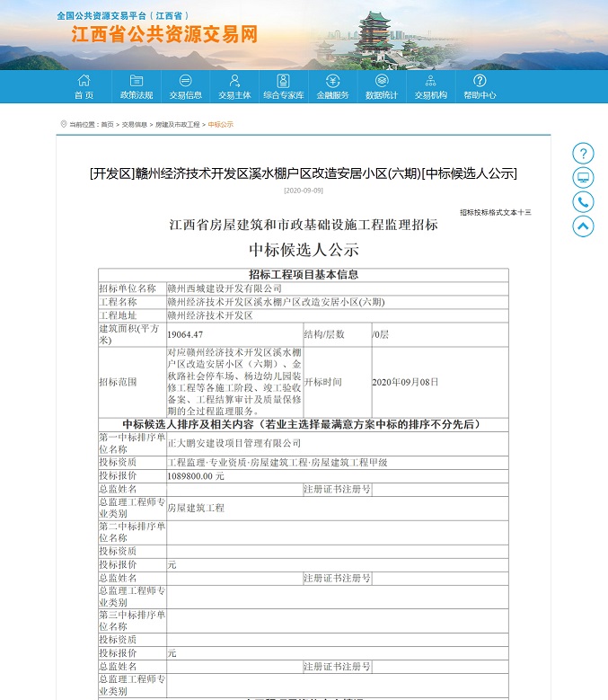608x700 pixels.
Task: Open the floating monitor icon button
Action: (583, 178)
